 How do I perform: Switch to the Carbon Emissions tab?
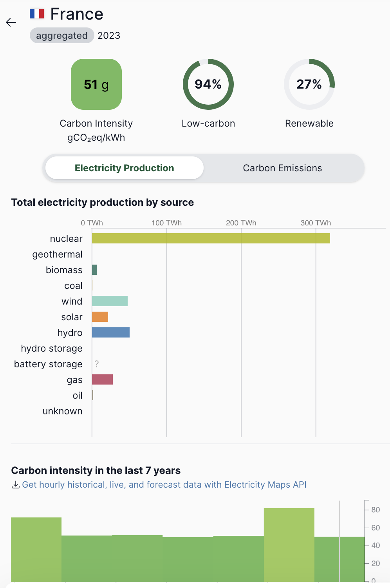tap(282, 168)
